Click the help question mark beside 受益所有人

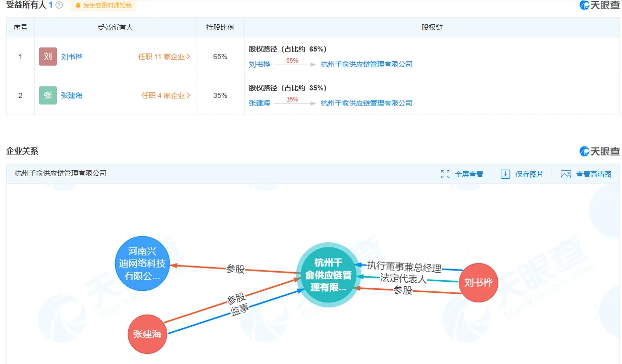pos(59,5)
